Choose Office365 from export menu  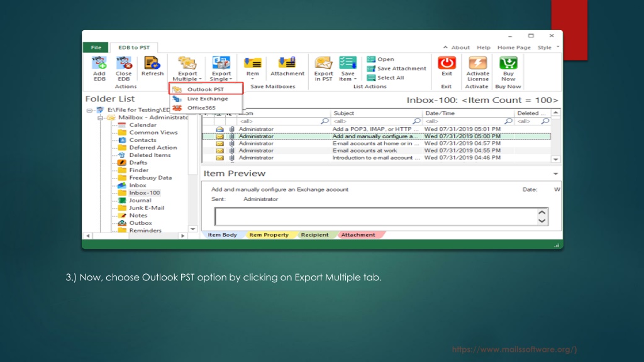[206, 108]
